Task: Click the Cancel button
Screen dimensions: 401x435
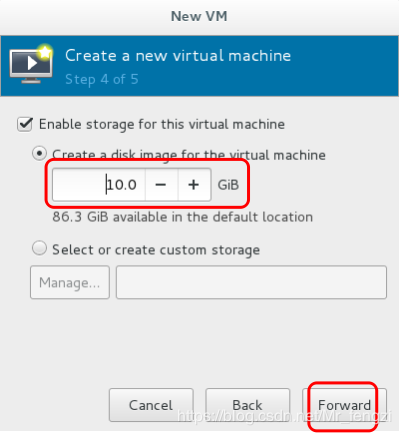Action: 151,405
